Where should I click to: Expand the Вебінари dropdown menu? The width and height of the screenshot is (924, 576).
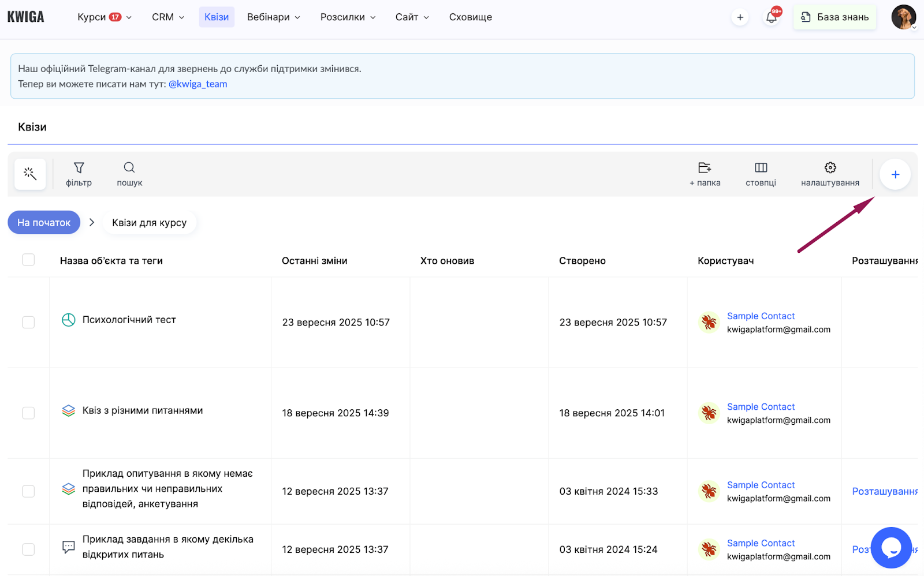(x=274, y=17)
